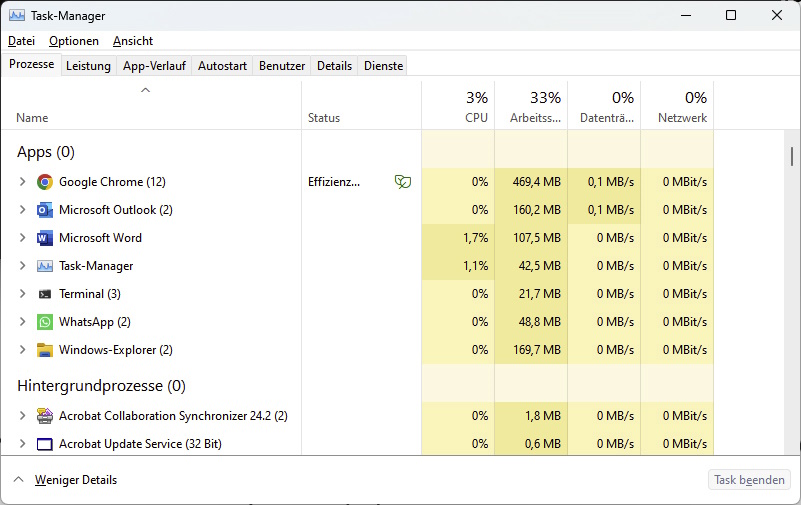Click the vertical scrollbar thumb
This screenshot has height=505, width=801.
(792, 156)
